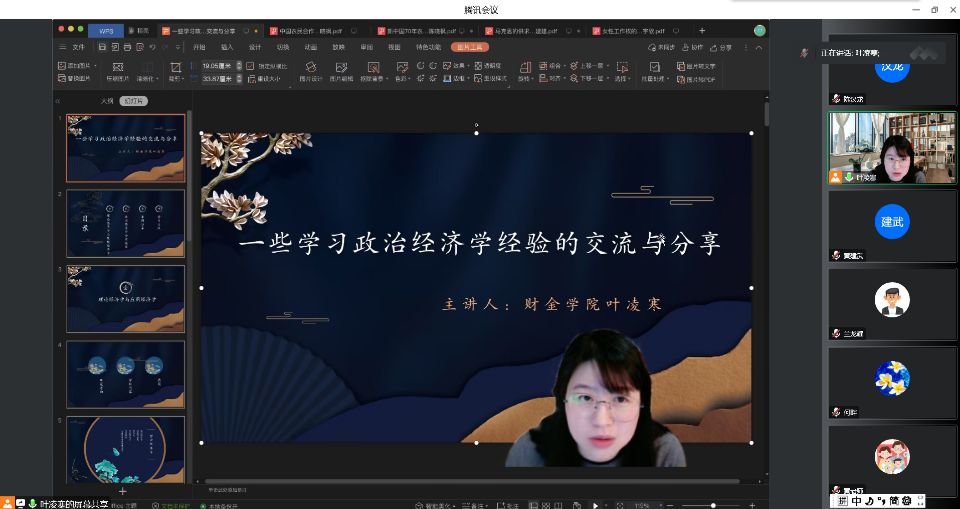Click the save icon in quick toolbar
This screenshot has height=509, width=960.
(102, 47)
